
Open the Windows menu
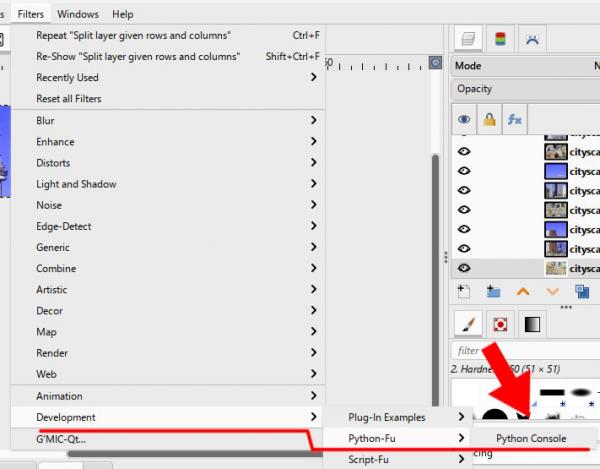click(x=78, y=15)
